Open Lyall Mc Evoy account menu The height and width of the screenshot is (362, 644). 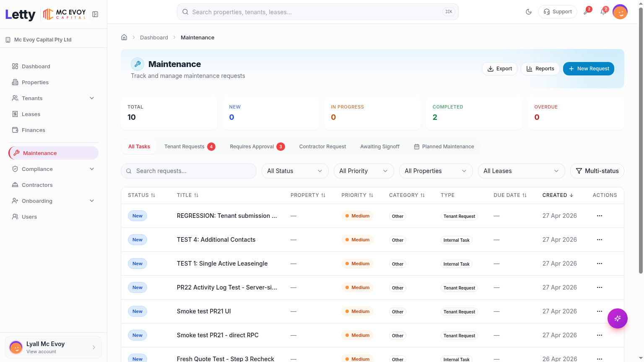(x=53, y=347)
